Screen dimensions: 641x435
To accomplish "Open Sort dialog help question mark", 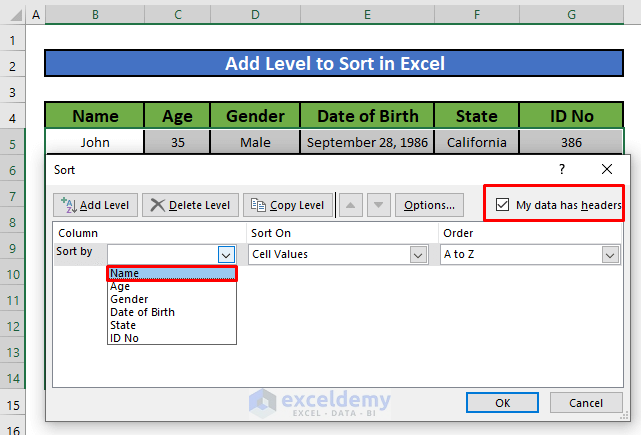I will coord(562,170).
